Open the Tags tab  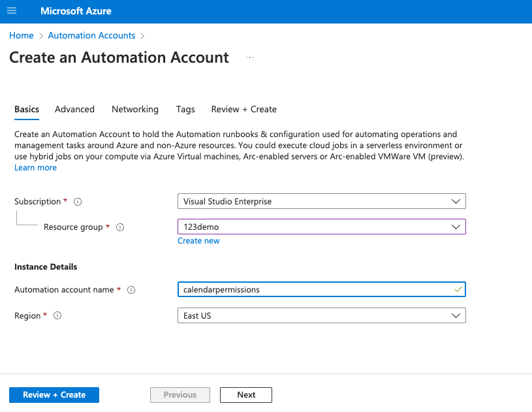click(x=185, y=110)
